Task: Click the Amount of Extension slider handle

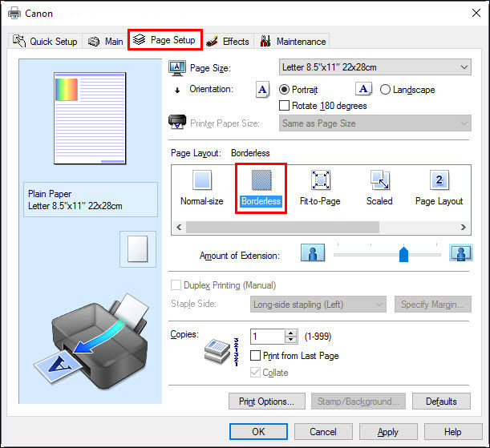Action: click(x=403, y=254)
